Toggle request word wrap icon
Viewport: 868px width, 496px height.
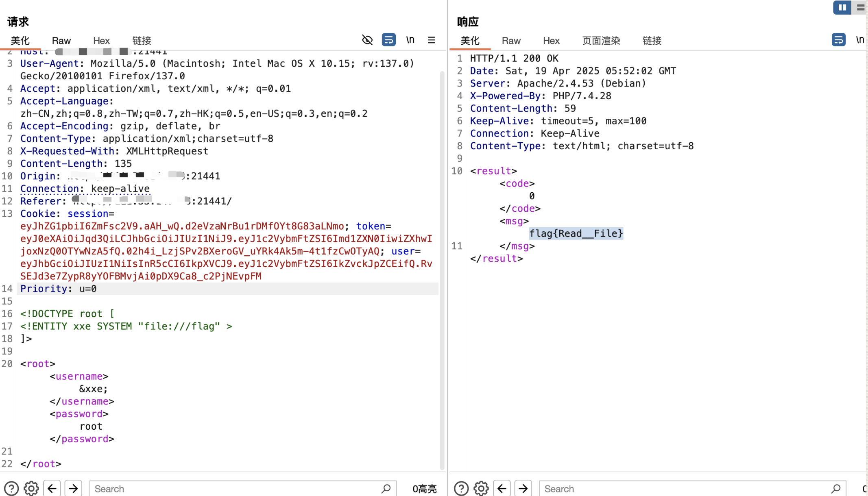click(x=388, y=40)
